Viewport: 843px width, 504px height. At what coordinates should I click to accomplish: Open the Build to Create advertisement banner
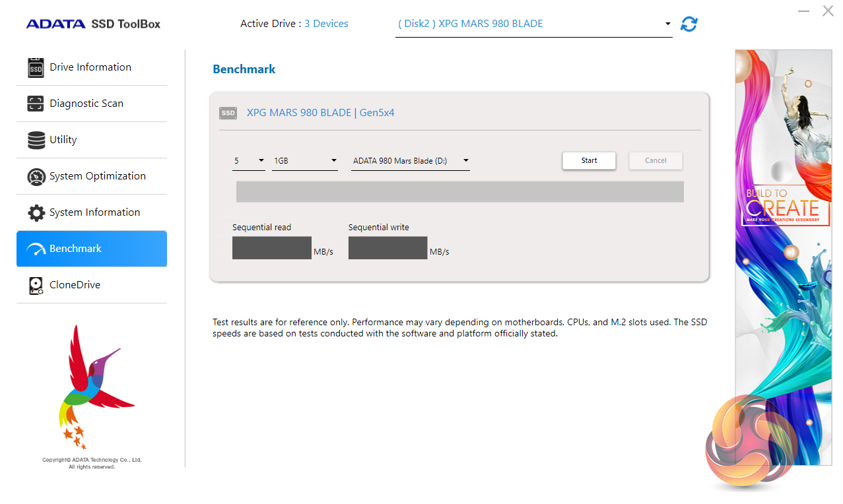pyautogui.click(x=784, y=258)
